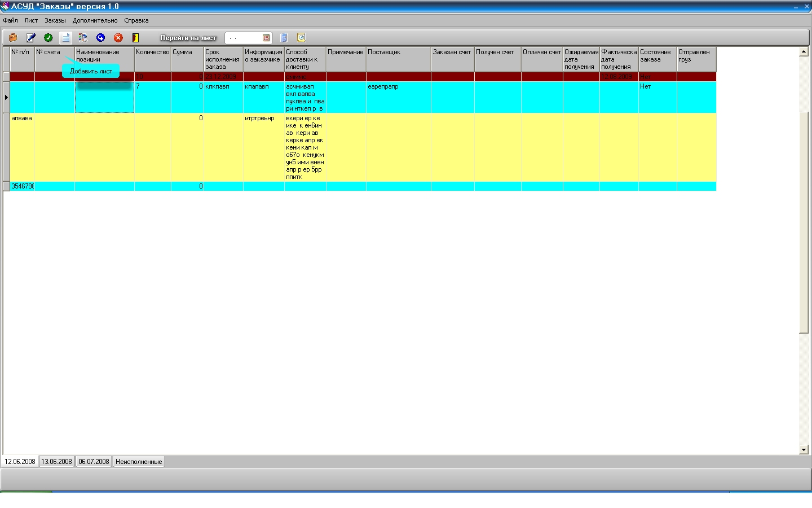Click the № п/п column header

tap(22, 59)
